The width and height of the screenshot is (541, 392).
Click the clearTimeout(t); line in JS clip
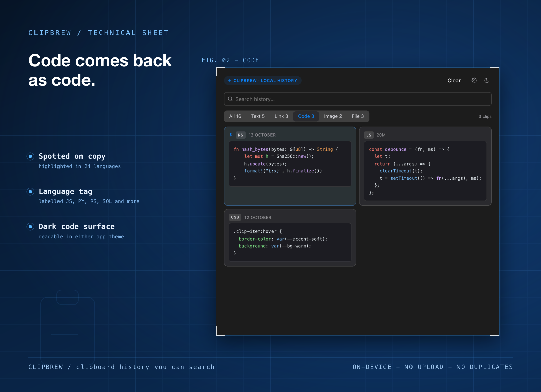pos(401,171)
